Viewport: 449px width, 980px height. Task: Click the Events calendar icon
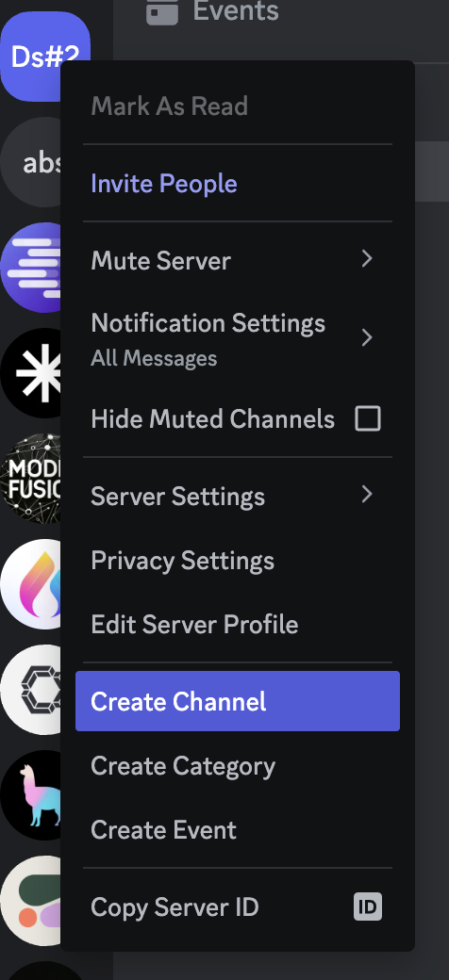coord(162,10)
